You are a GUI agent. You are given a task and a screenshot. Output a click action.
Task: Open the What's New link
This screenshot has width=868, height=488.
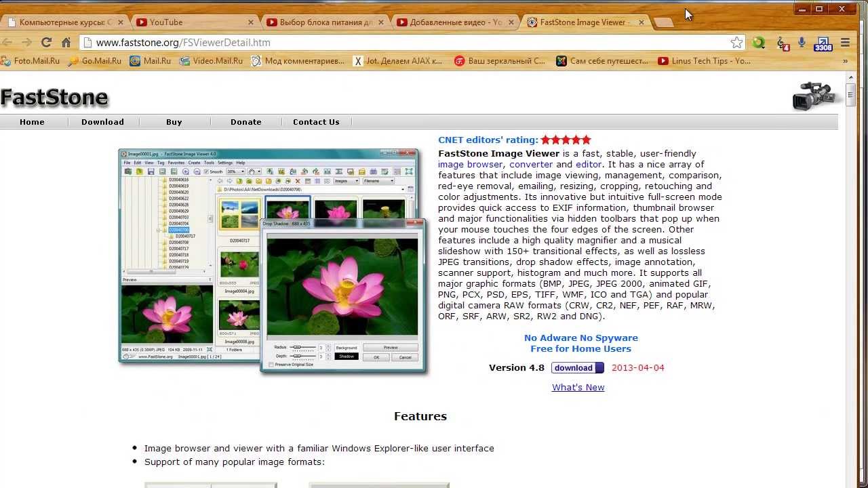coord(578,388)
